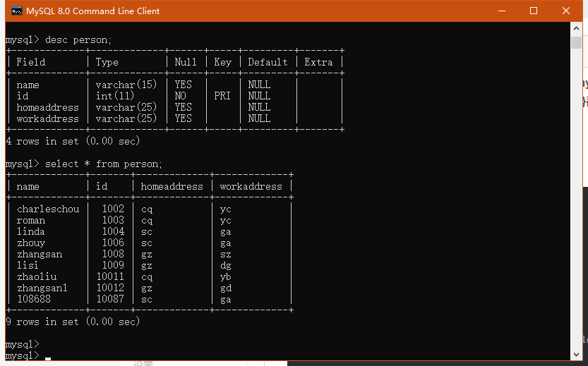Click '9 rows in set (0.00 sec)' line
This screenshot has width=588, height=366.
coord(73,322)
